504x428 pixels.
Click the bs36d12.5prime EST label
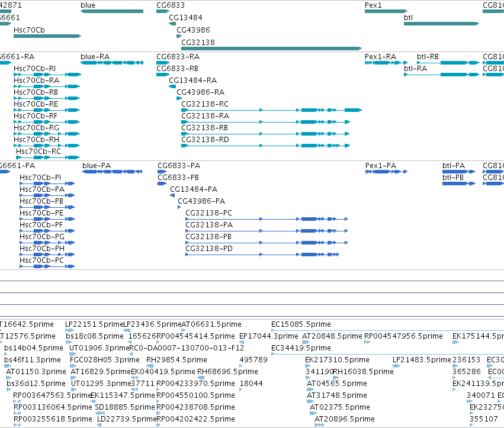coord(36,384)
